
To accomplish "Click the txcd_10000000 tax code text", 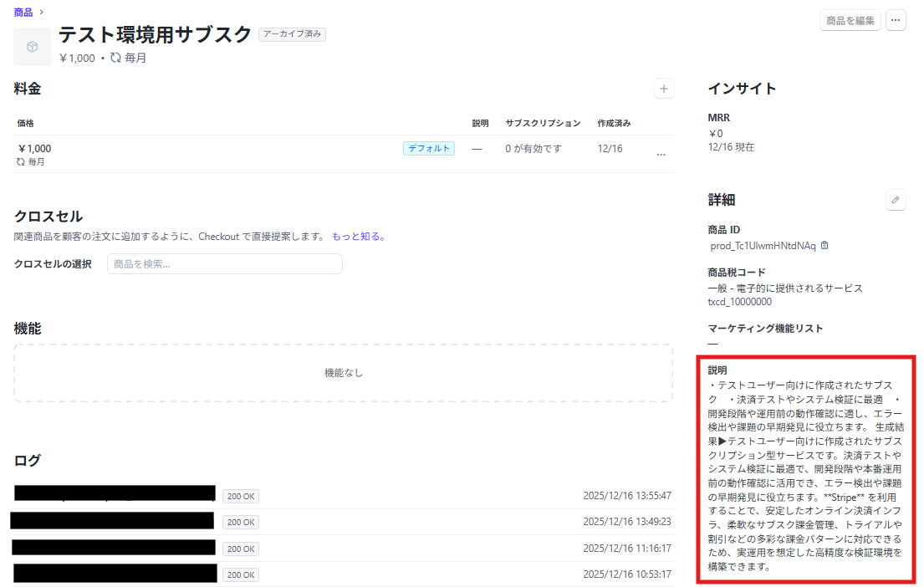I will (739, 302).
